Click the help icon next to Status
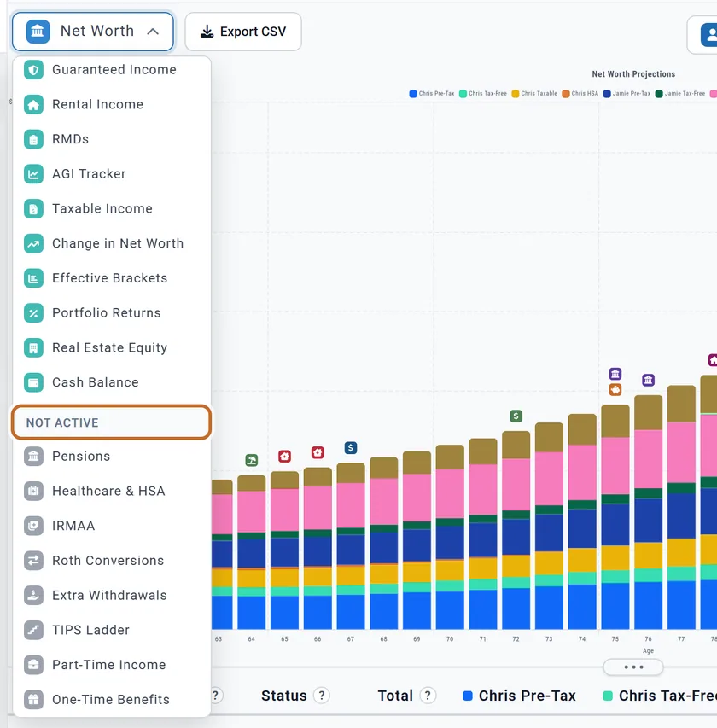 pos(321,696)
